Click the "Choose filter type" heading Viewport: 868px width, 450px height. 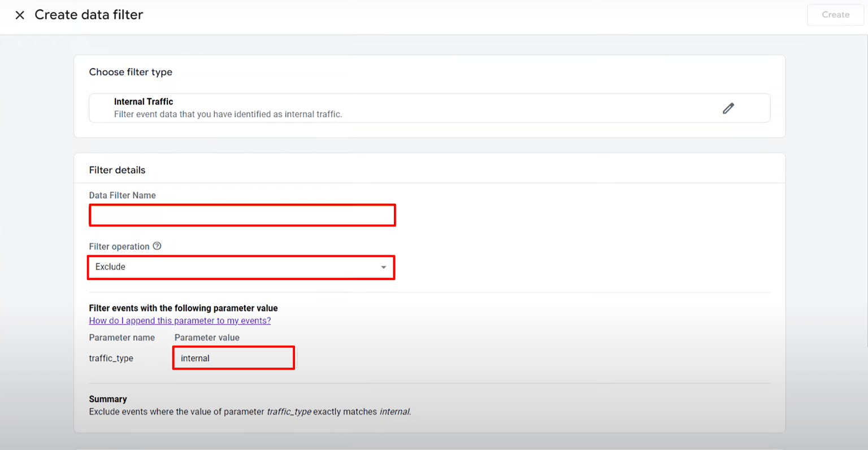[x=131, y=72]
